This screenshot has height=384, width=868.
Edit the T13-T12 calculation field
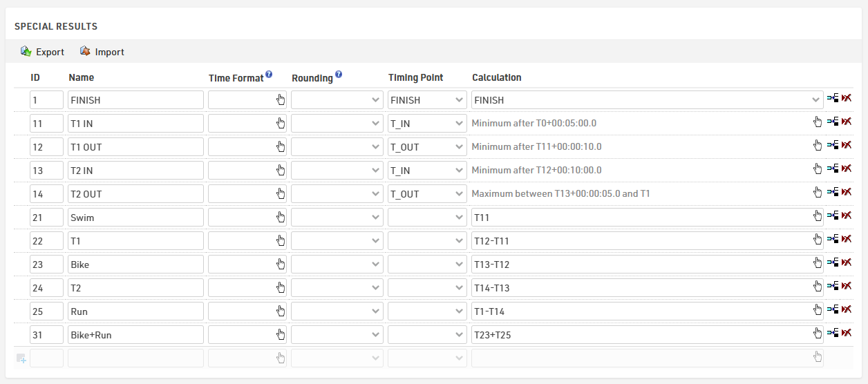coord(647,264)
